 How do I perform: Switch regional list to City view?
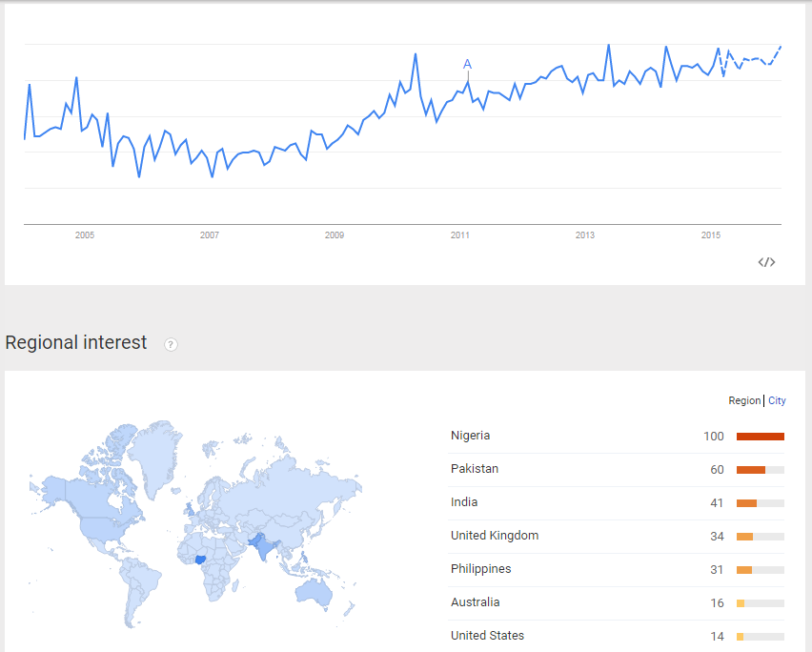(x=777, y=400)
